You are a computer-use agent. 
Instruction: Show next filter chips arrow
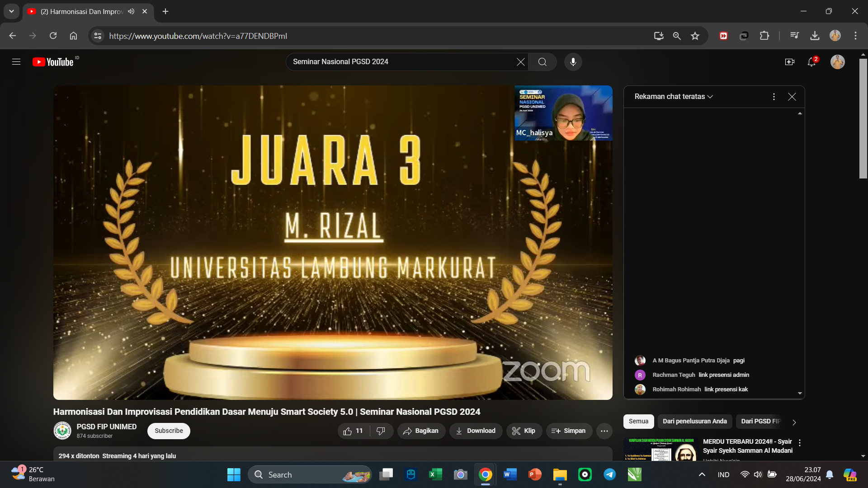(794, 422)
